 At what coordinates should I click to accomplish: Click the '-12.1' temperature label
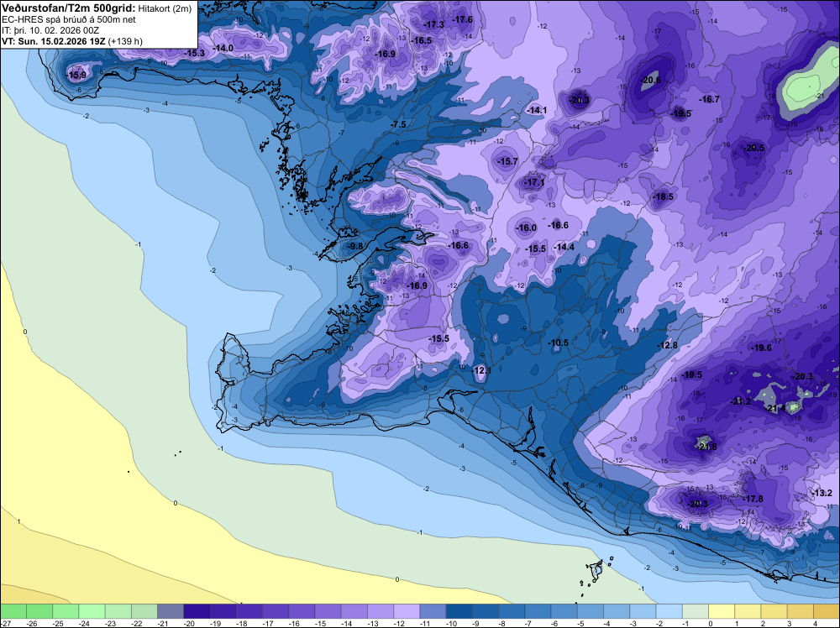(480, 370)
